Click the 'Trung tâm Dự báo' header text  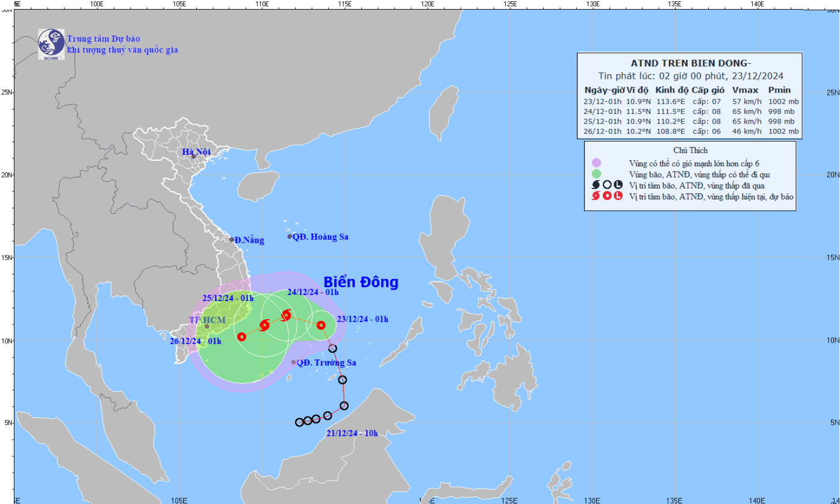point(103,39)
